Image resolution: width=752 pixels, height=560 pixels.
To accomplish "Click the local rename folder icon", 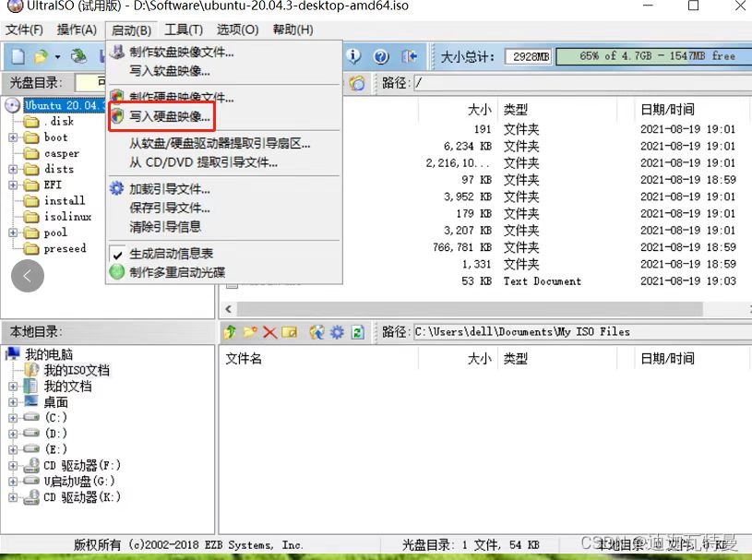I will coord(289,332).
